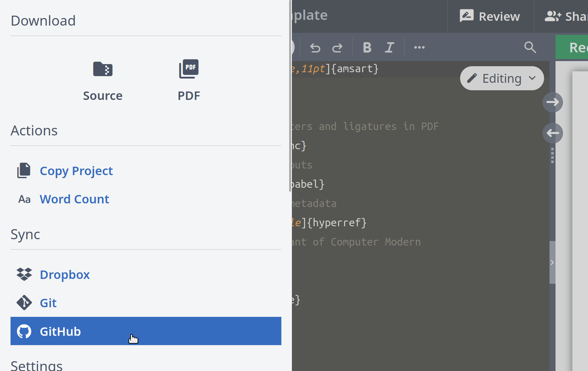Click the Git sync icon
This screenshot has width=588, height=371.
click(x=24, y=303)
